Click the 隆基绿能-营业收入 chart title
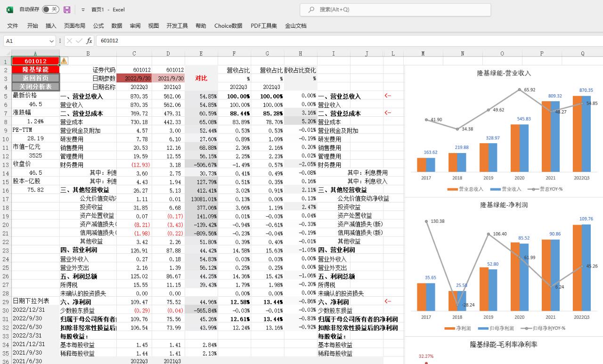The image size is (603, 364). coord(504,73)
